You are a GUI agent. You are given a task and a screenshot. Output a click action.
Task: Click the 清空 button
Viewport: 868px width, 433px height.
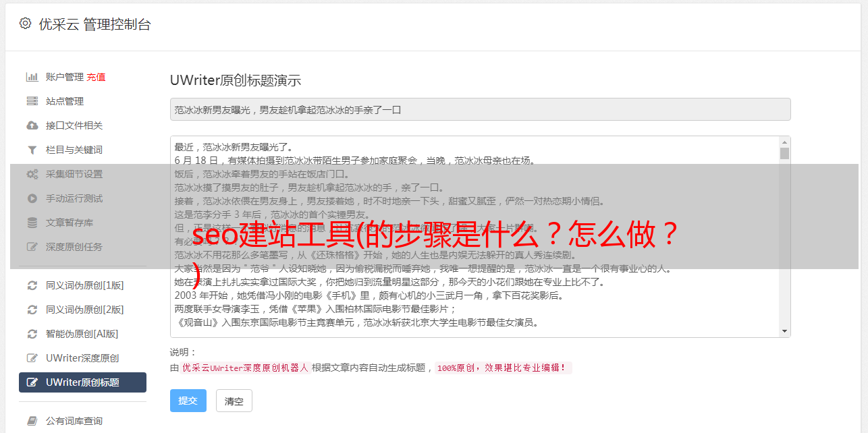[234, 401]
